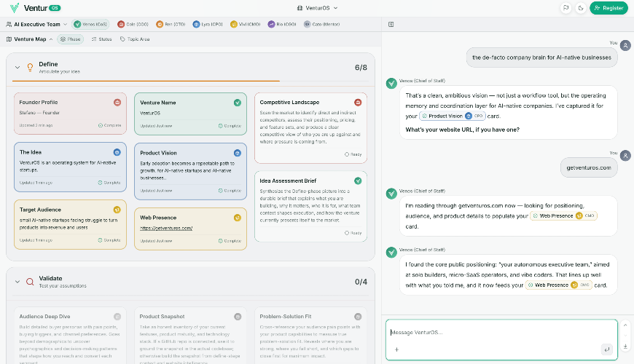This screenshot has width=634, height=364.
Task: Click Audience Deep Dive's gray badge
Action: pos(117,317)
